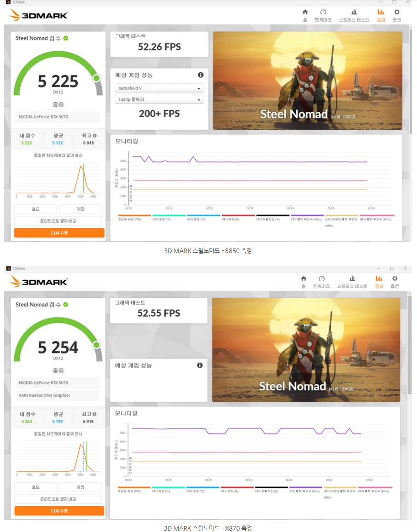Click Steel Nomad artwork in the 5 254 window
Screen dimensions: 417x532
pyautogui.click(x=306, y=350)
